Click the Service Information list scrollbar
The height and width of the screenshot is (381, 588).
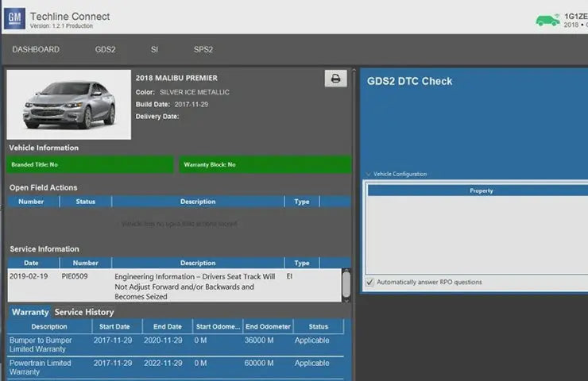[x=346, y=285]
